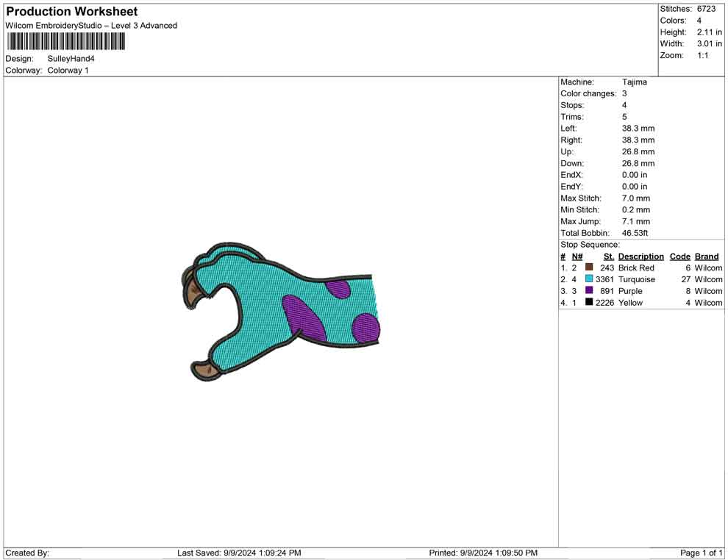The width and height of the screenshot is (728, 560).
Task: Click the 'Brand' column header
Action: 707,256
